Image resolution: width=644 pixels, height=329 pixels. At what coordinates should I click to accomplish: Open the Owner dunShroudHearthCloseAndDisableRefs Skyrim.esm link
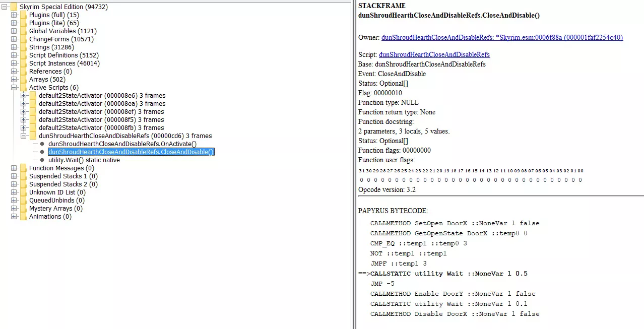tap(502, 37)
